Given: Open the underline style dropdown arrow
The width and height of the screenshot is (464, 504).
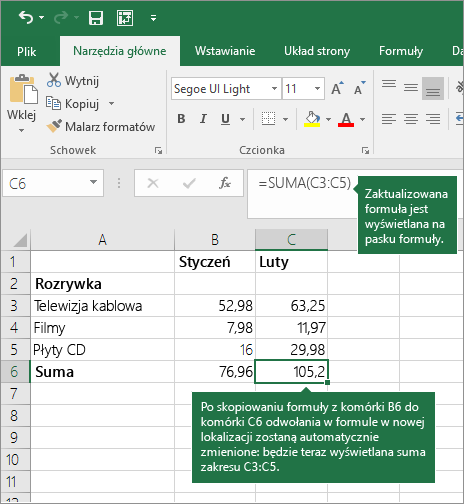Looking at the screenshot, I should 243,119.
